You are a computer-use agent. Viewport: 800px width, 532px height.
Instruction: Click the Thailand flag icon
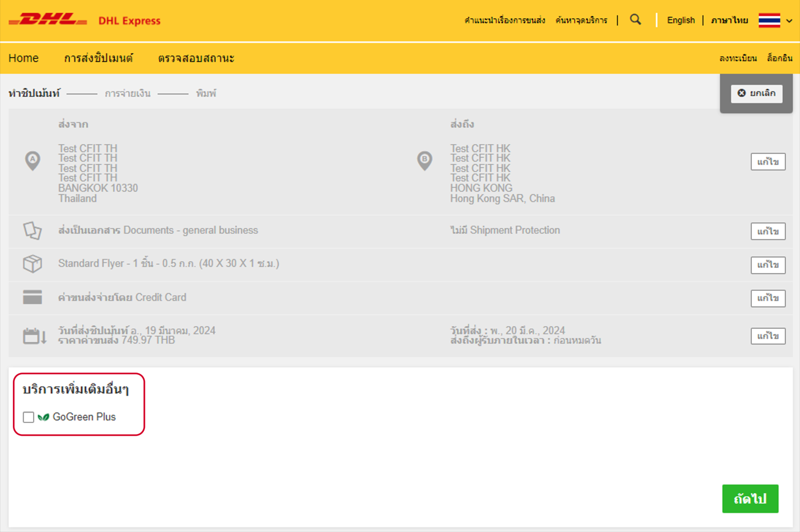[x=769, y=20]
